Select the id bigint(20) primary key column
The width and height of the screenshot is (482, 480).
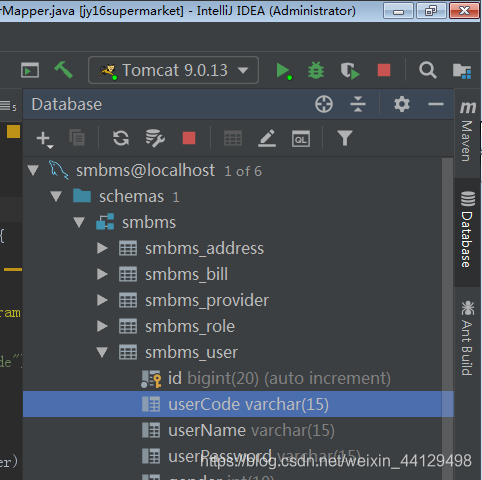pos(238,378)
